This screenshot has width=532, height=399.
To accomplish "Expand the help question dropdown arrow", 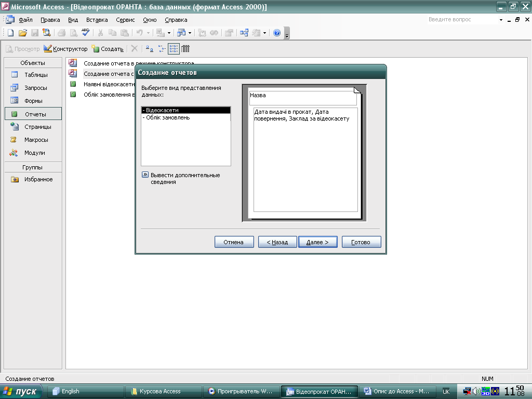I will tap(501, 20).
